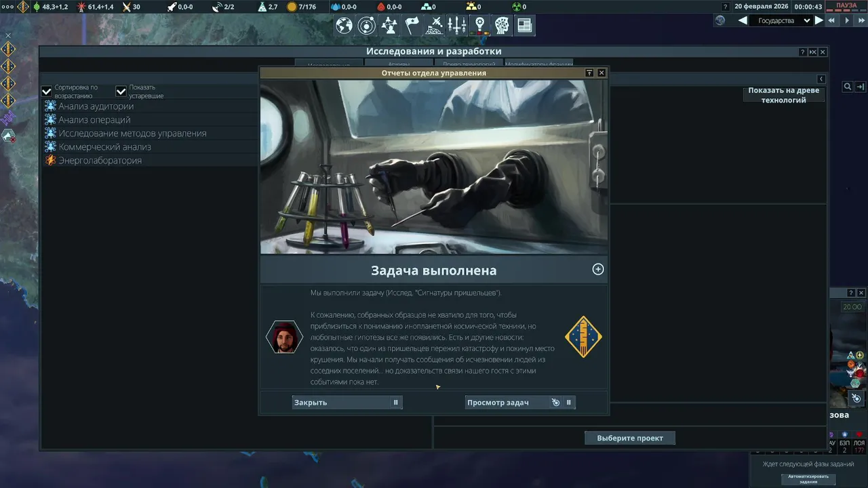
Task: Click the research window help question mark
Action: pos(803,52)
